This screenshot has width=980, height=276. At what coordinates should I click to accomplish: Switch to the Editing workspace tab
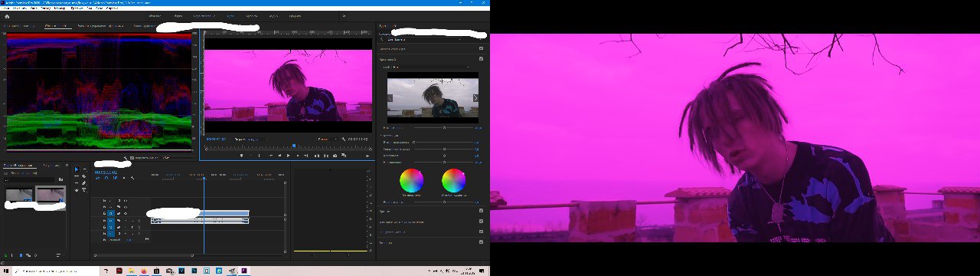205,15
